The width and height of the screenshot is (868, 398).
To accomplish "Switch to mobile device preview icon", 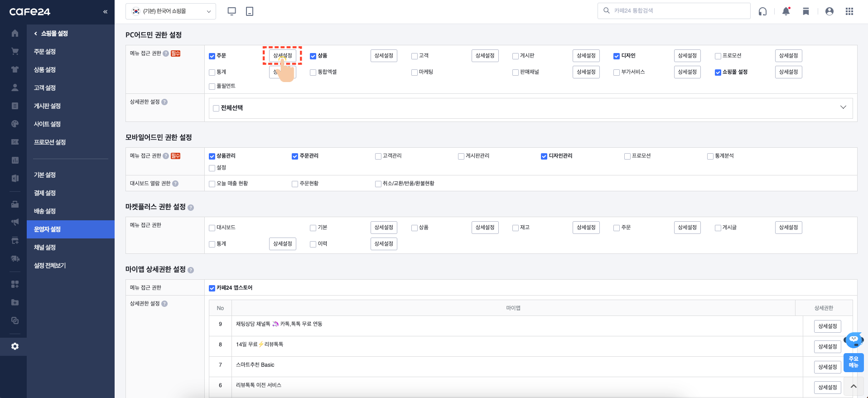I will [x=250, y=11].
